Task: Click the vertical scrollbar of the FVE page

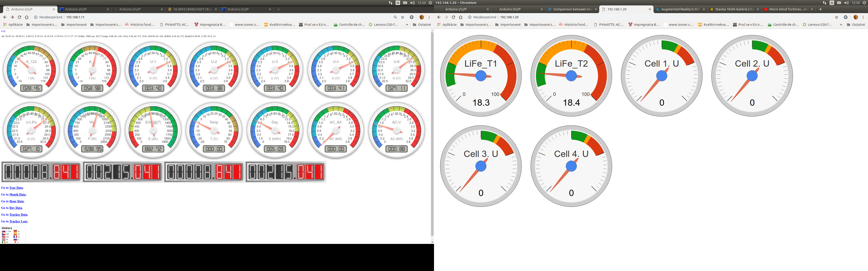Action: click(432, 135)
